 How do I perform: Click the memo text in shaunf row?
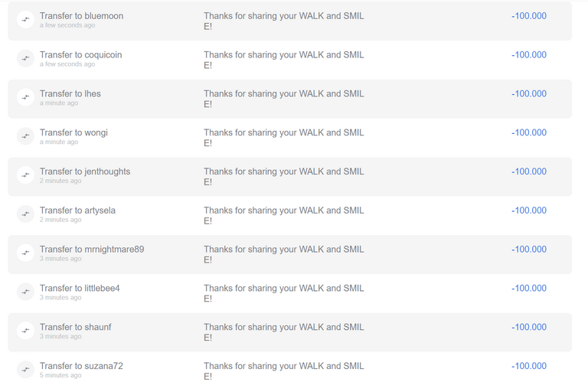pos(284,332)
